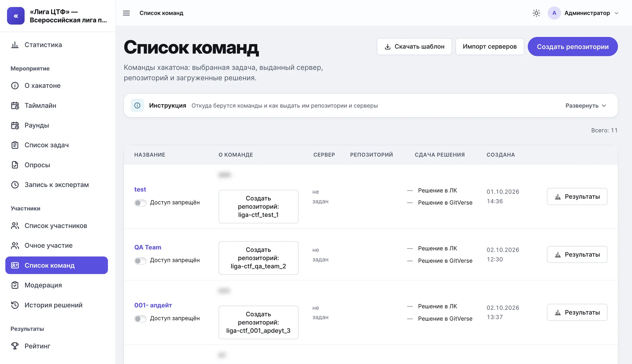Click the Всего: 11 counter text
Viewport: 632px width, 364px height.
click(x=604, y=130)
